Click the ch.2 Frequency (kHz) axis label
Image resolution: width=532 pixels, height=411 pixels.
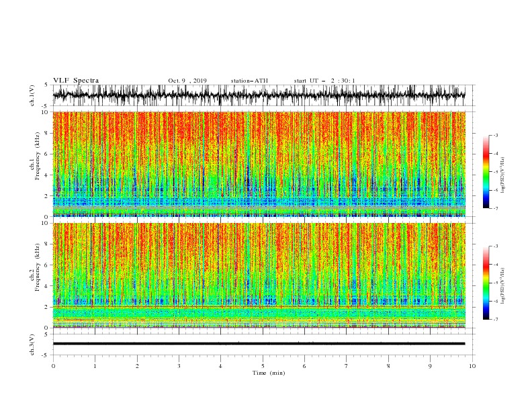34,267
